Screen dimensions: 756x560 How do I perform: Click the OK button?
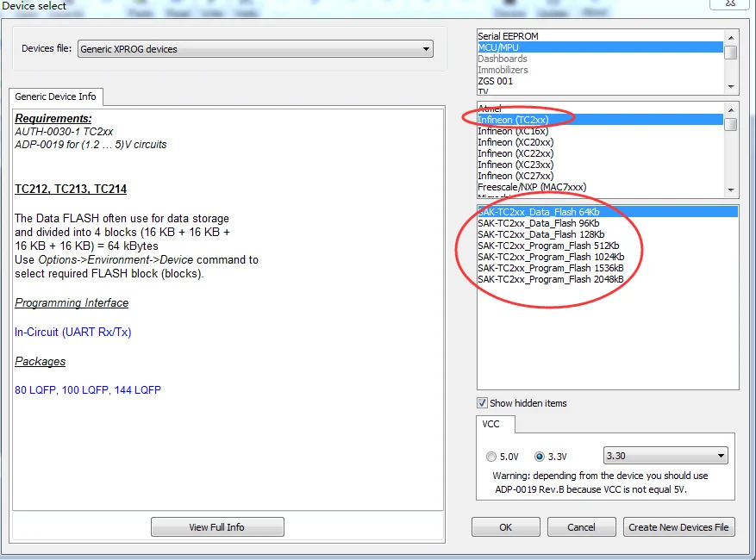point(506,527)
